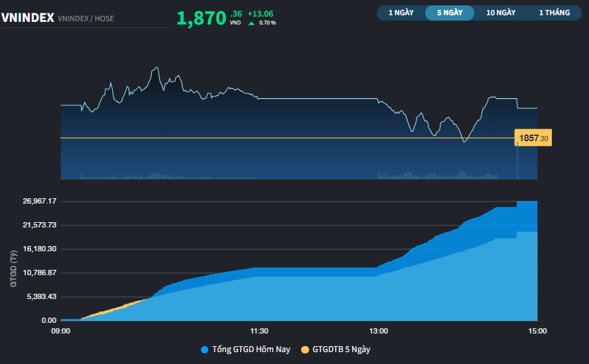Open the 10 NGÀY timeframe view
589x364 pixels.
point(500,13)
